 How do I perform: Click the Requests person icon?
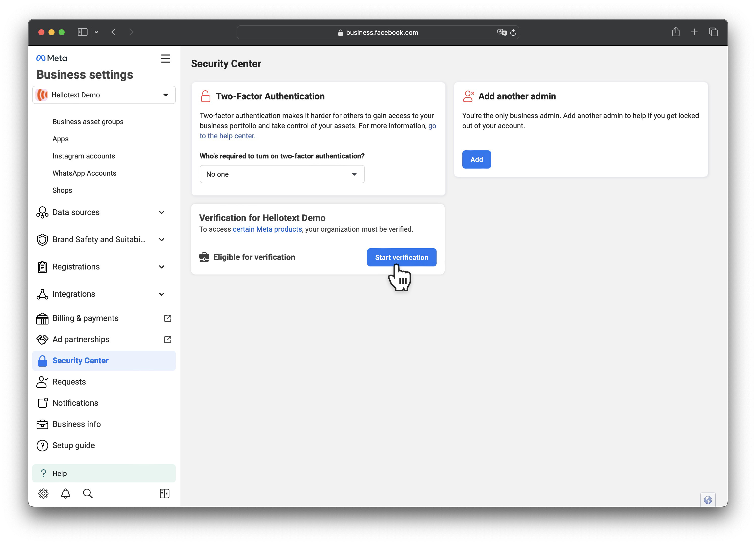(x=42, y=382)
